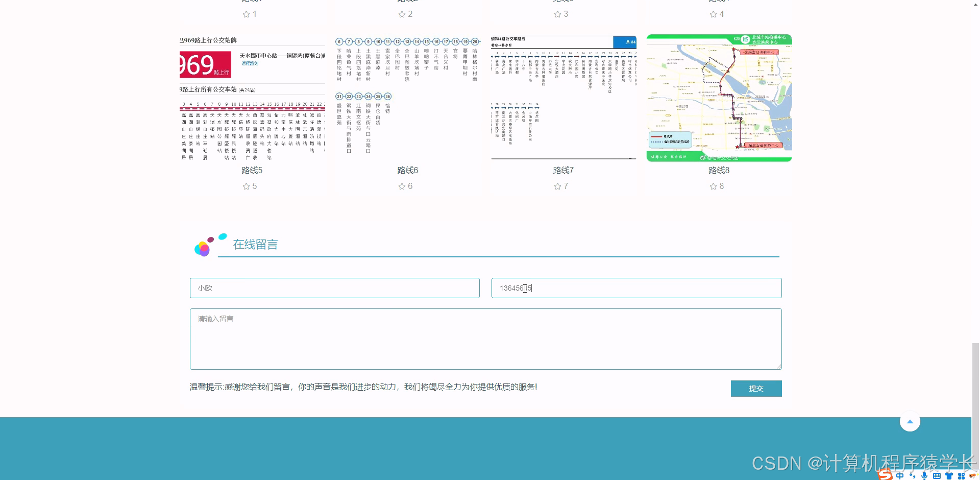Viewport: 980px width, 480px height.
Task: Click the voice input microphone icon in tray
Action: point(924,476)
